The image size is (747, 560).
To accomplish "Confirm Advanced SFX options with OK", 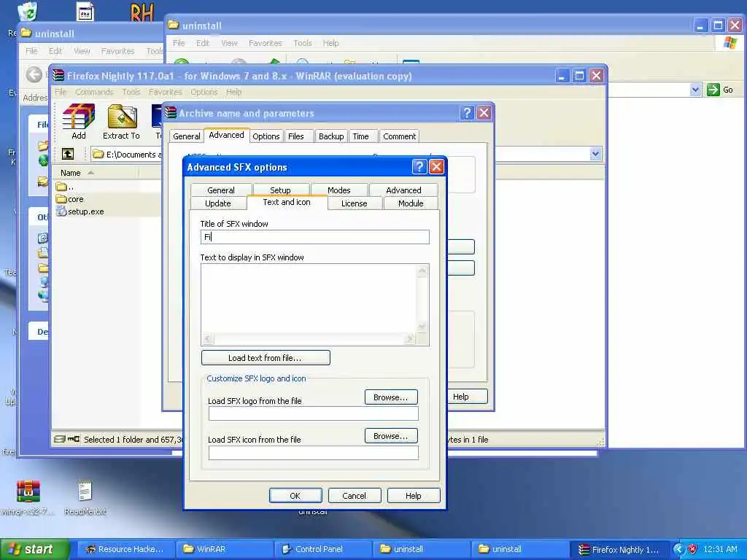I will 295,496.
